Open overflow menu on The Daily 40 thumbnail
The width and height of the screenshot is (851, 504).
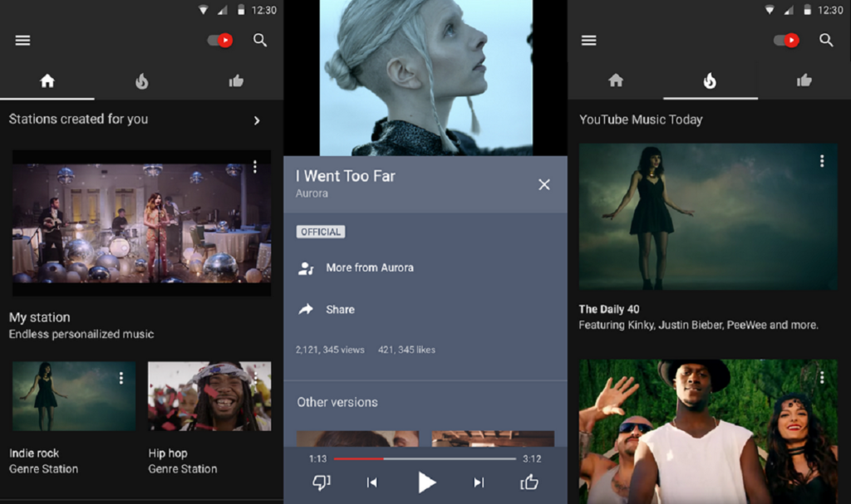pyautogui.click(x=822, y=161)
